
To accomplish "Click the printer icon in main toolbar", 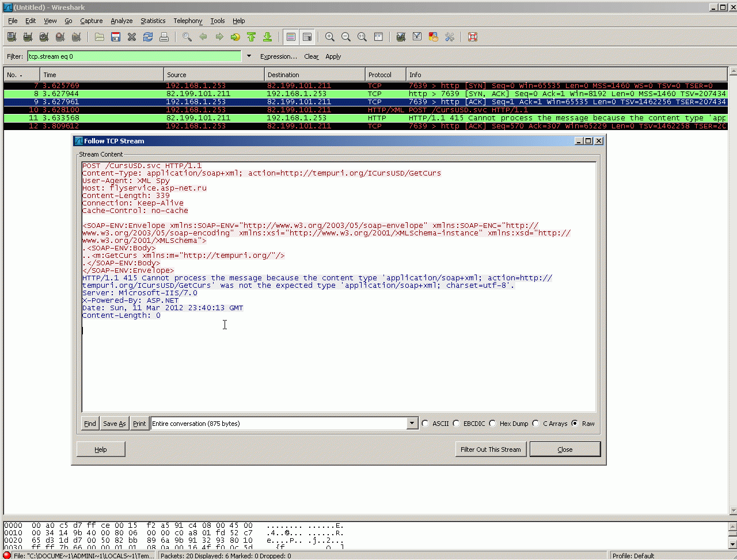I will 164,37.
